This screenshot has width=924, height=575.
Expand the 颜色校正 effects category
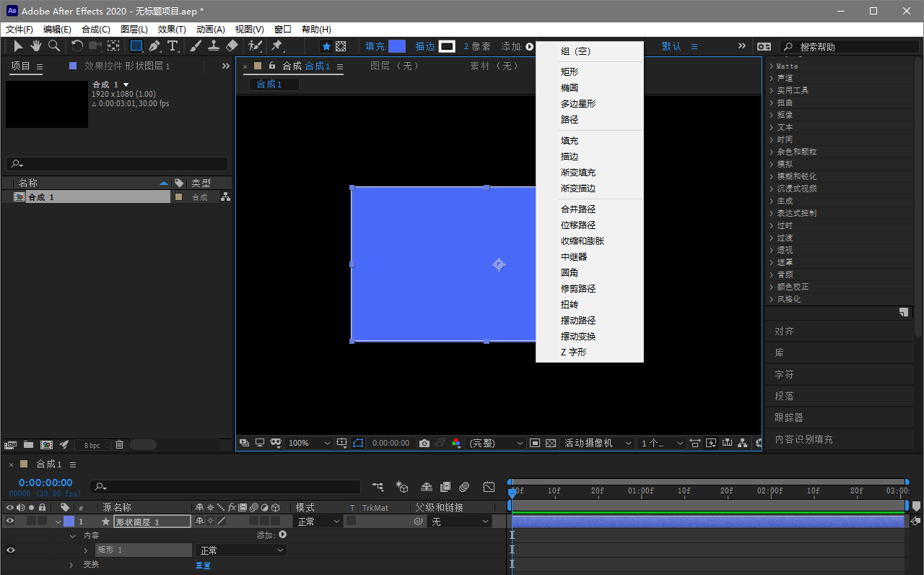pos(771,287)
